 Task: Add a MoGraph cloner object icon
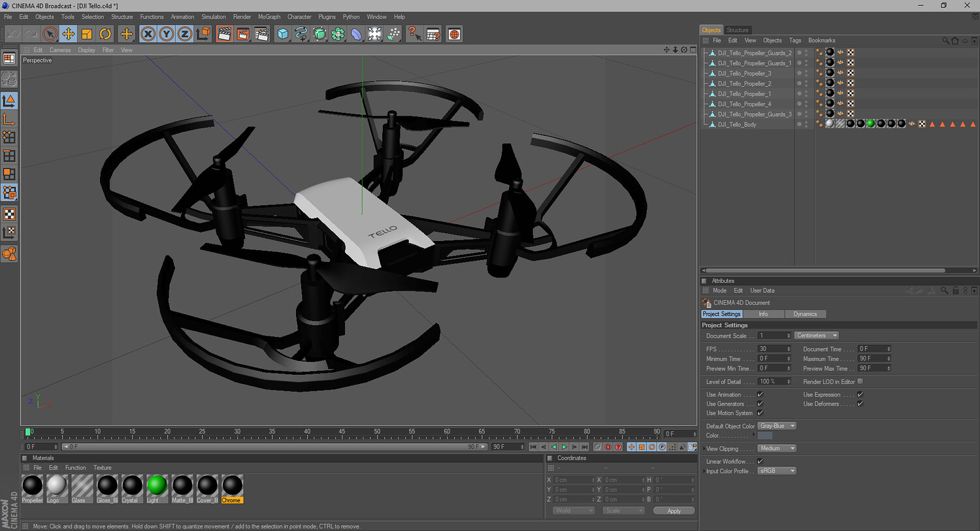[x=338, y=34]
